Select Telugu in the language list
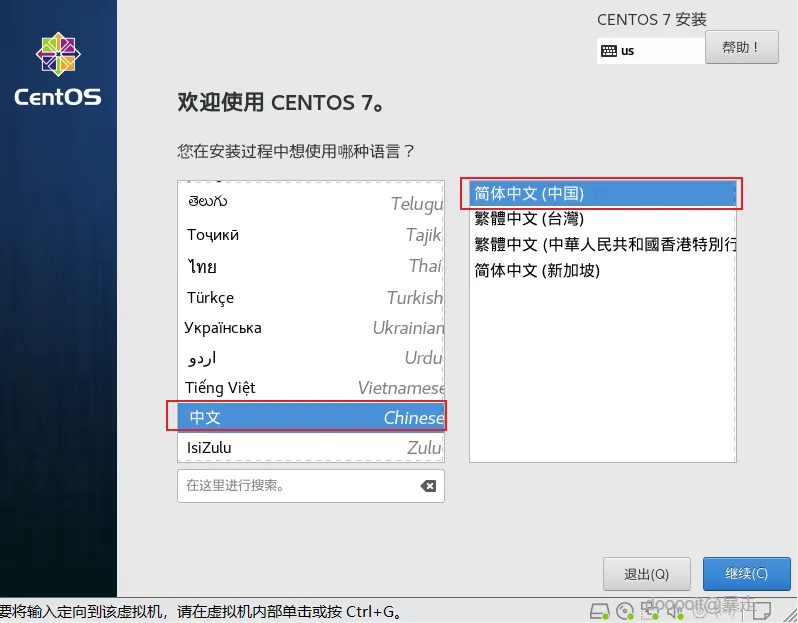 [311, 203]
